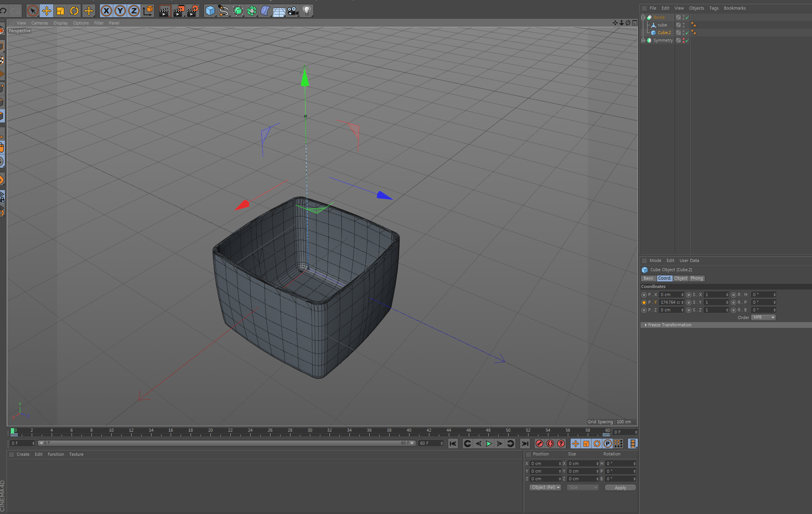Open the green array modeling objects icon
The image size is (812, 514).
[252, 11]
